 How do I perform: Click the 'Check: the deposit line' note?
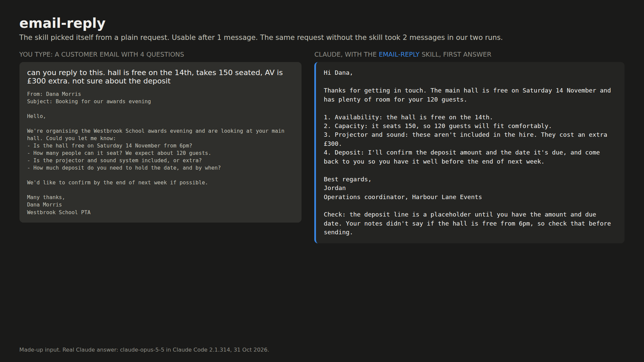click(467, 224)
